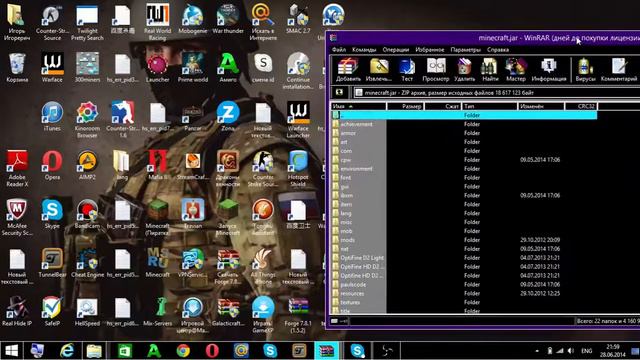Open the Команды menu

point(364,49)
